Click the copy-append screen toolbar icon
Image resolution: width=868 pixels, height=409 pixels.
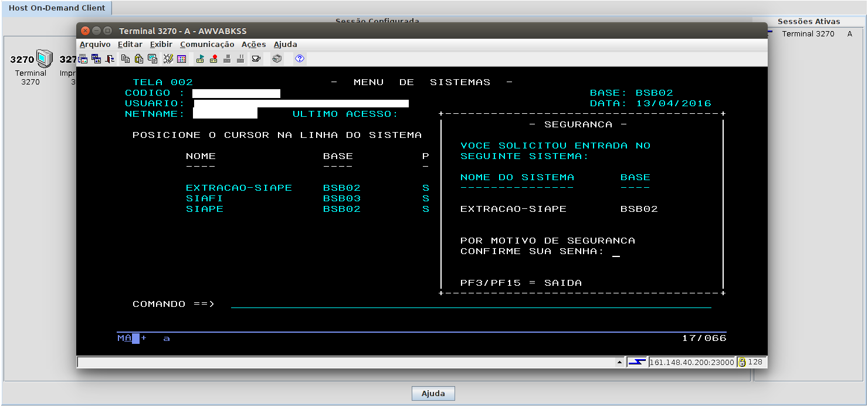pos(152,59)
